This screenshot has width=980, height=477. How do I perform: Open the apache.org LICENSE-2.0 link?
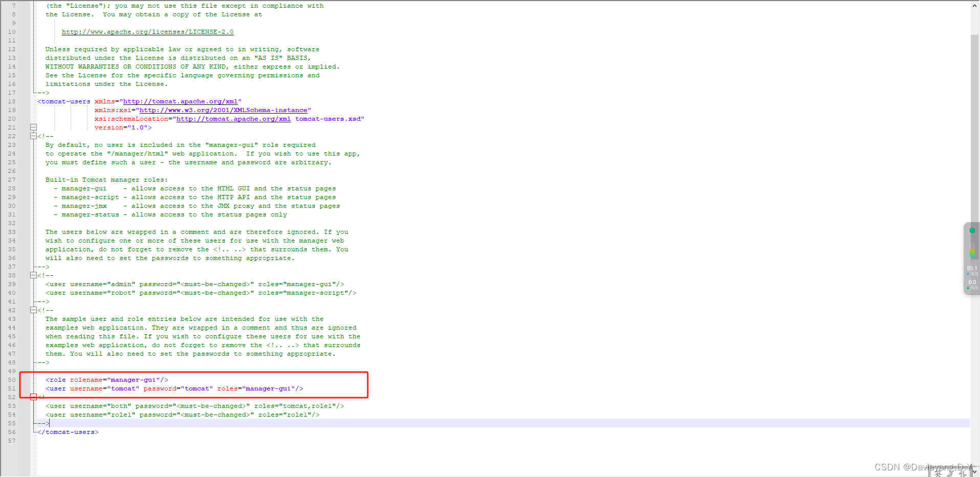[147, 32]
